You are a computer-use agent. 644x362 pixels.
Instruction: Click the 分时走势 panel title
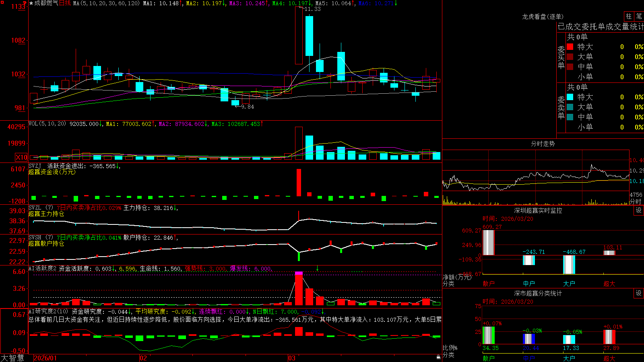[543, 144]
